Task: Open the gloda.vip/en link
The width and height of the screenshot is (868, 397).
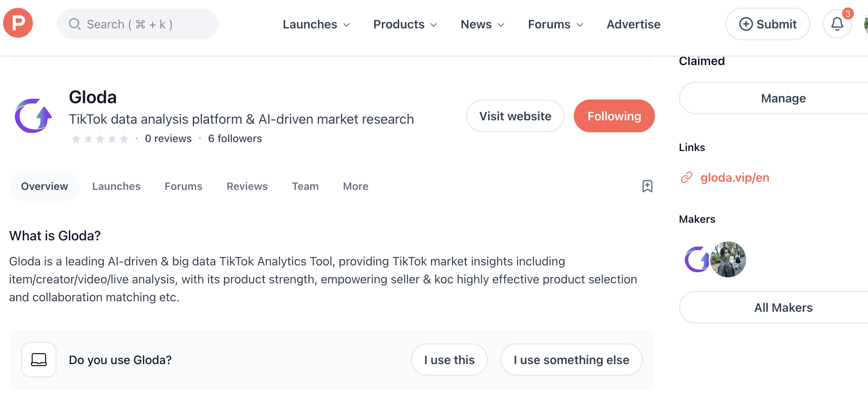Action: [x=735, y=178]
